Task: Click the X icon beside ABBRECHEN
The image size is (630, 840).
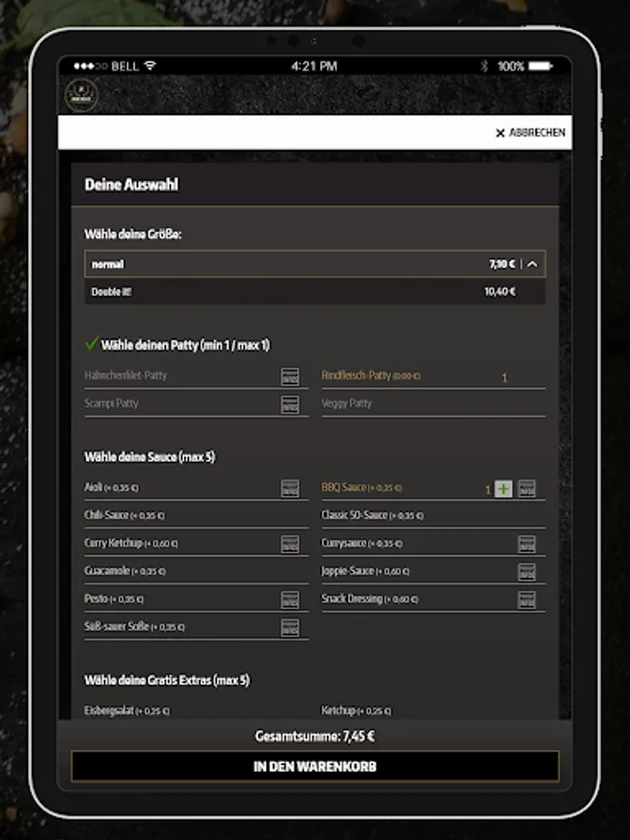Action: pyautogui.click(x=500, y=133)
